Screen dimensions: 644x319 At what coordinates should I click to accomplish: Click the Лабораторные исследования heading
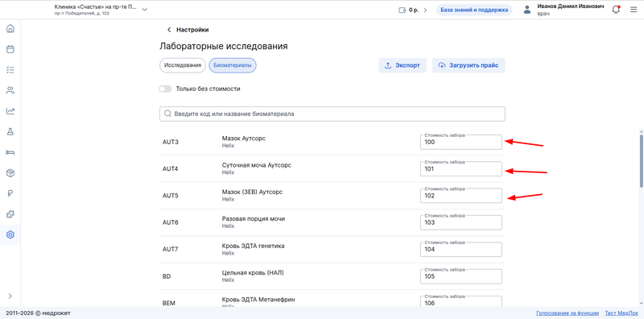(x=224, y=47)
